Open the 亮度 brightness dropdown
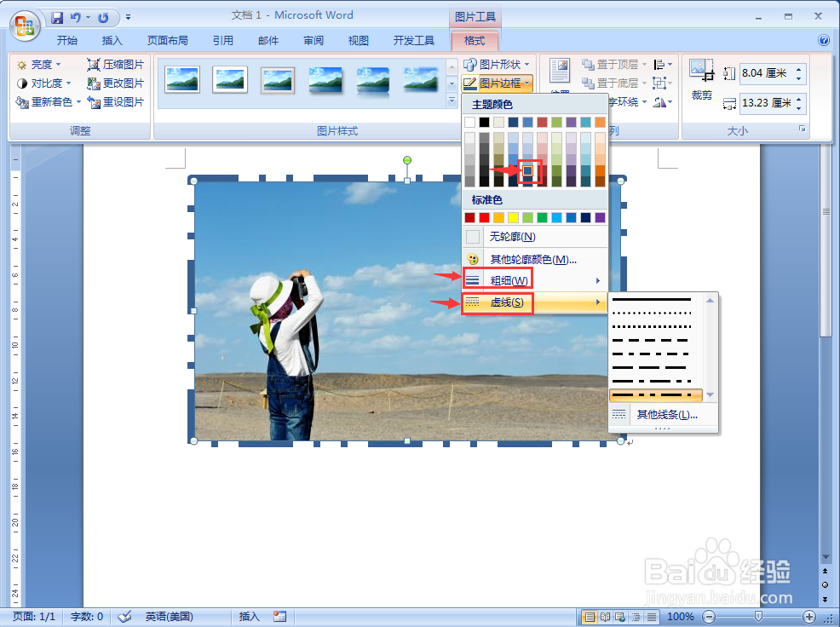Viewport: 840px width, 627px height. 38,64
